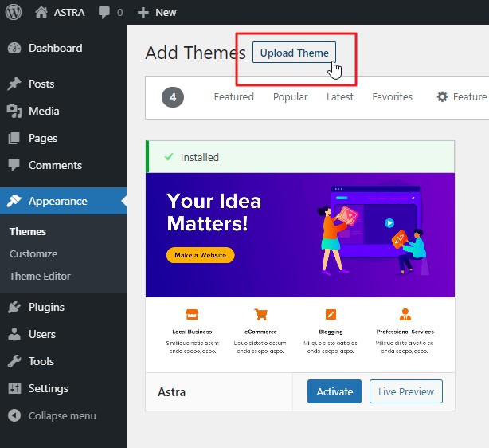Screen dimensions: 489x448
Task: Open the WordPress logo menu
Action: pyautogui.click(x=14, y=12)
